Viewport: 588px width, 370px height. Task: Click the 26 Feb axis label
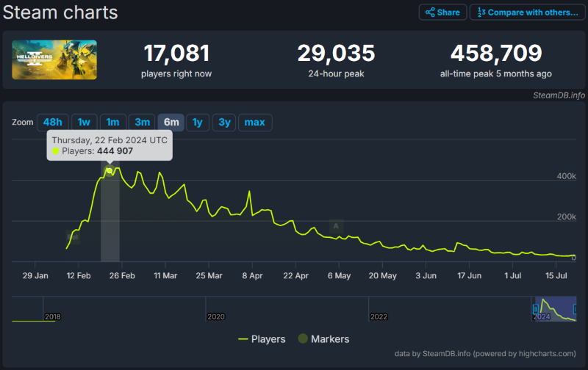(x=122, y=275)
